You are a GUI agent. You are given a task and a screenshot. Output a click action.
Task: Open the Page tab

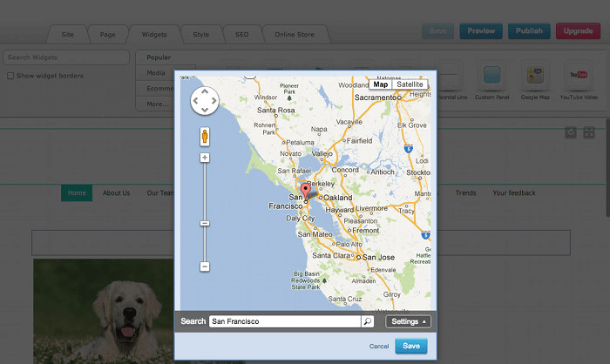coord(108,34)
